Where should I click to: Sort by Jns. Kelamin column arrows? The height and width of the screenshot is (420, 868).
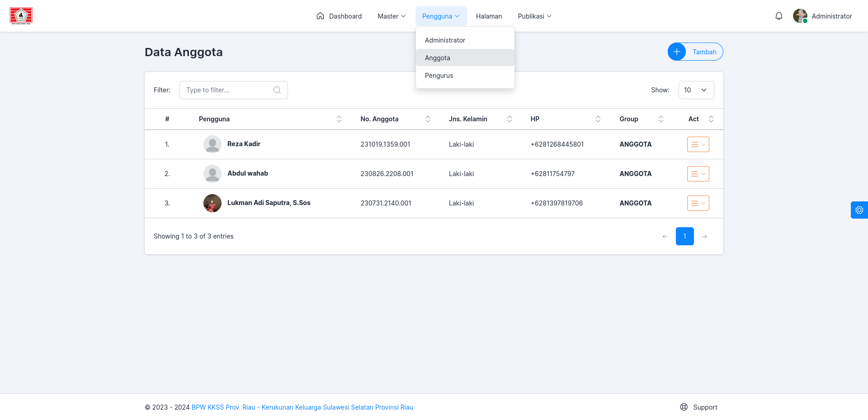click(509, 119)
